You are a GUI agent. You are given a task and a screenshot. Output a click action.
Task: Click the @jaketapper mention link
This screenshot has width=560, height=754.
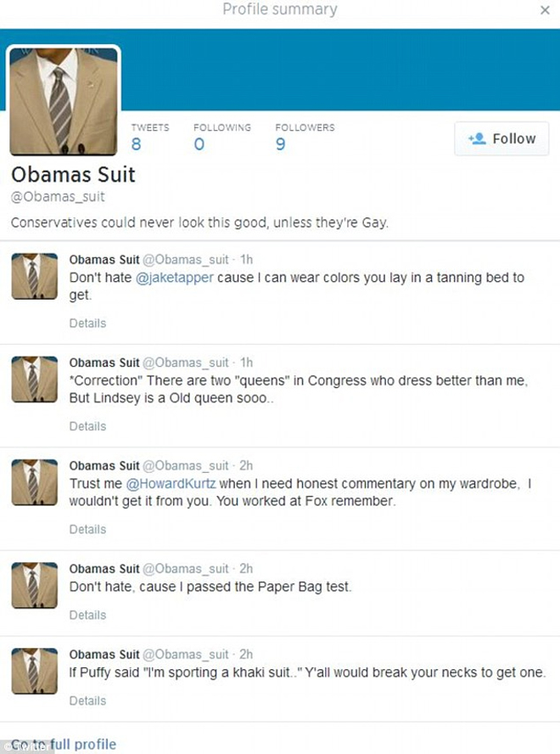(x=172, y=277)
